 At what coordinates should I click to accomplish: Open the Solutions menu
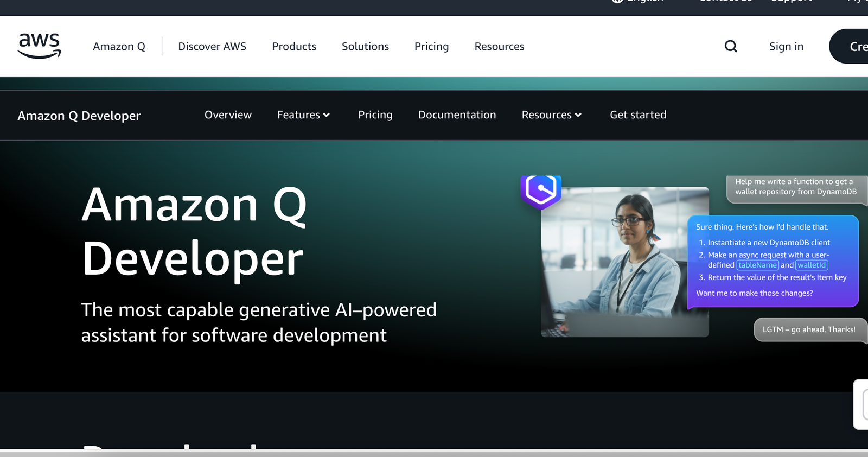point(365,47)
